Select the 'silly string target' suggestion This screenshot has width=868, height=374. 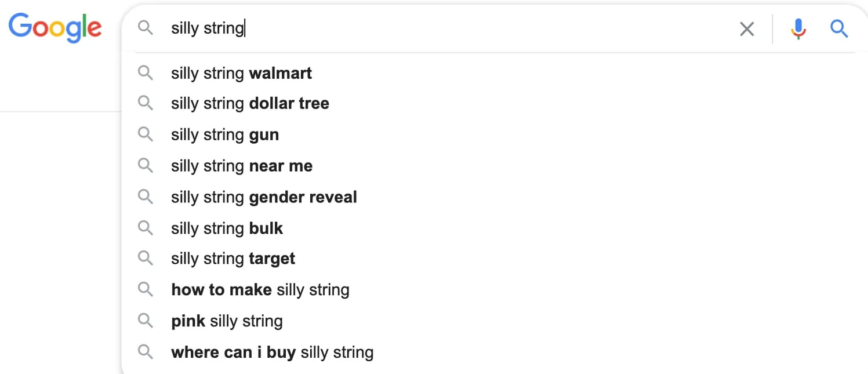point(233,259)
